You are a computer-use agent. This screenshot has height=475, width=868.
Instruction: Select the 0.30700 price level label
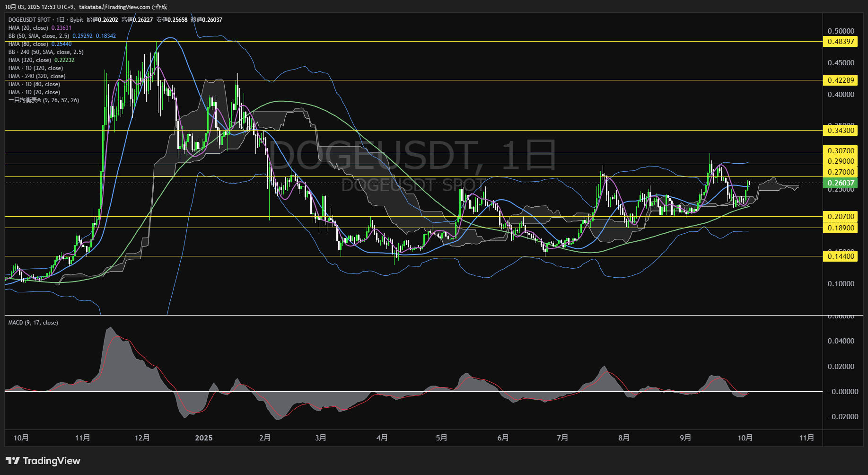pos(841,151)
